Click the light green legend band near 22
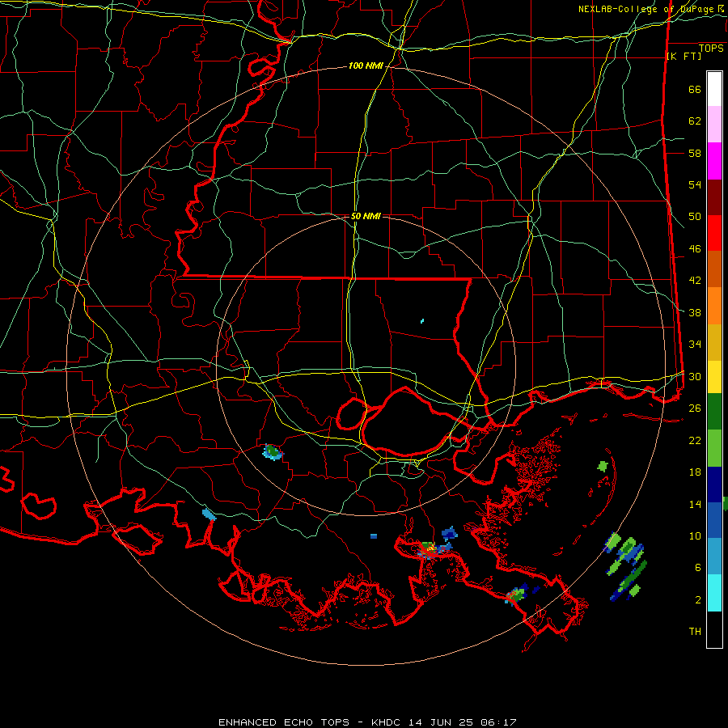The height and width of the screenshot is (728, 728). tap(714, 448)
